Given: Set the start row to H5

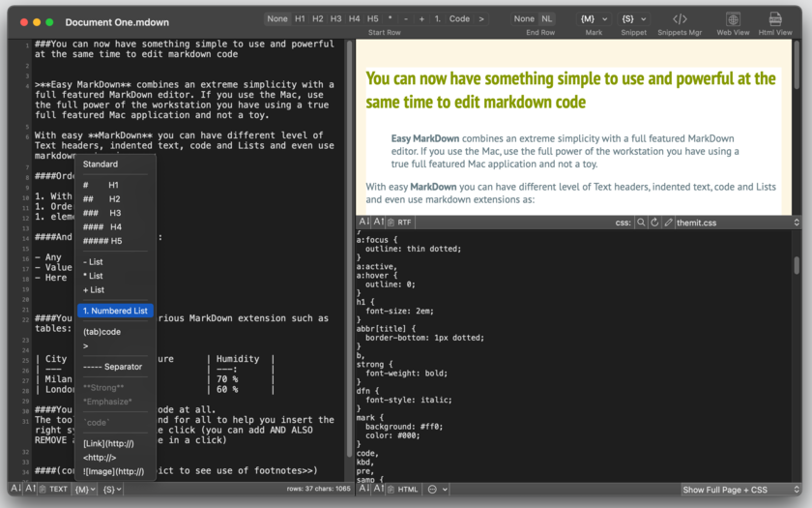Looking at the screenshot, I should [373, 18].
